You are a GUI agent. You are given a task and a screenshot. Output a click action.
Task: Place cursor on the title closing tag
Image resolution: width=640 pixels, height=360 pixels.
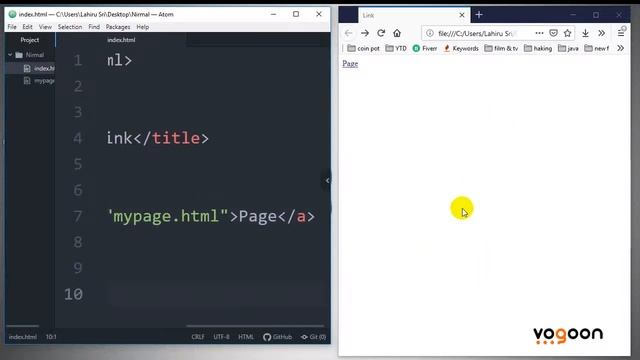171,138
